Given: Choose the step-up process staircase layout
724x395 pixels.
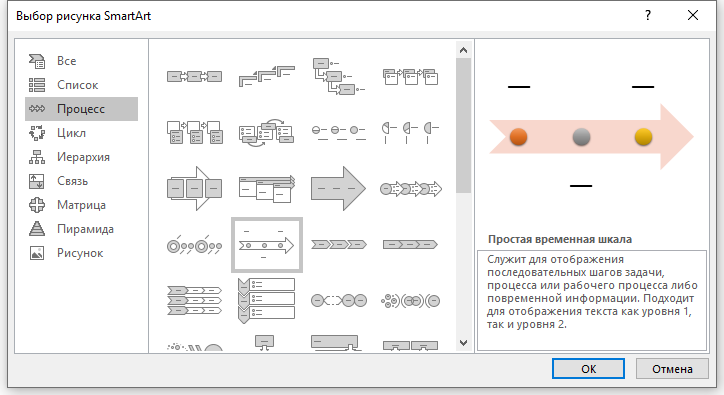Looking at the screenshot, I should (266, 76).
